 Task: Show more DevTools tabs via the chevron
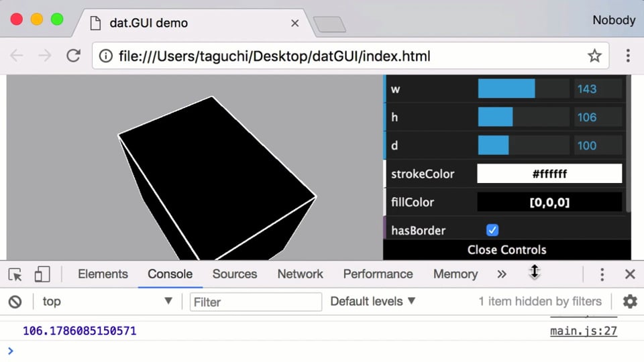pyautogui.click(x=501, y=274)
